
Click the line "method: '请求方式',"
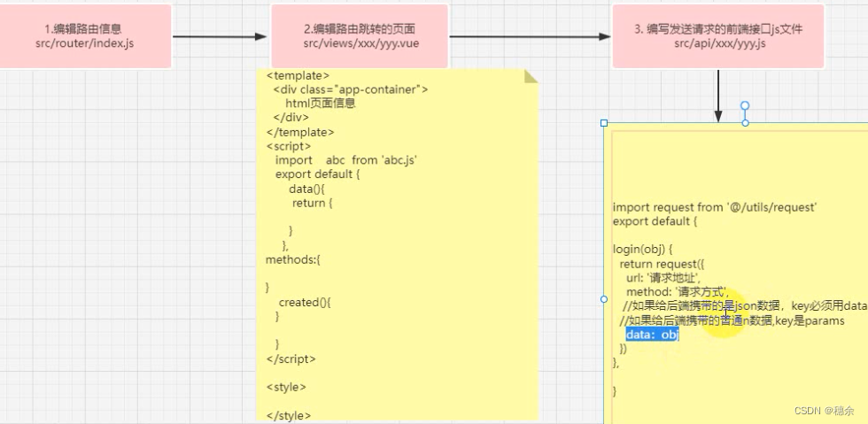tap(678, 292)
